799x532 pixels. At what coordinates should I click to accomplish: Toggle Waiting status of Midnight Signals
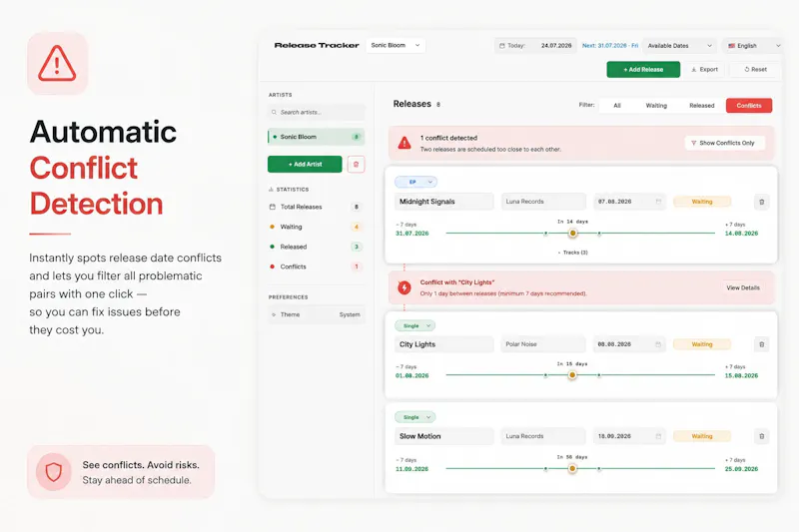[702, 202]
